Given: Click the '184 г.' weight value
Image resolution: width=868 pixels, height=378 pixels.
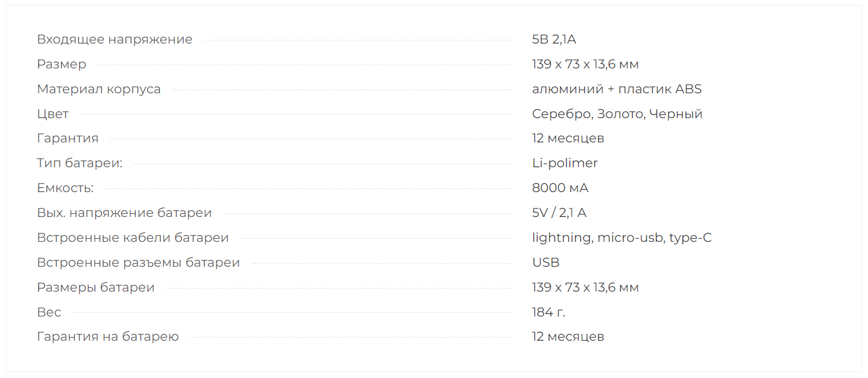Looking at the screenshot, I should 549,312.
